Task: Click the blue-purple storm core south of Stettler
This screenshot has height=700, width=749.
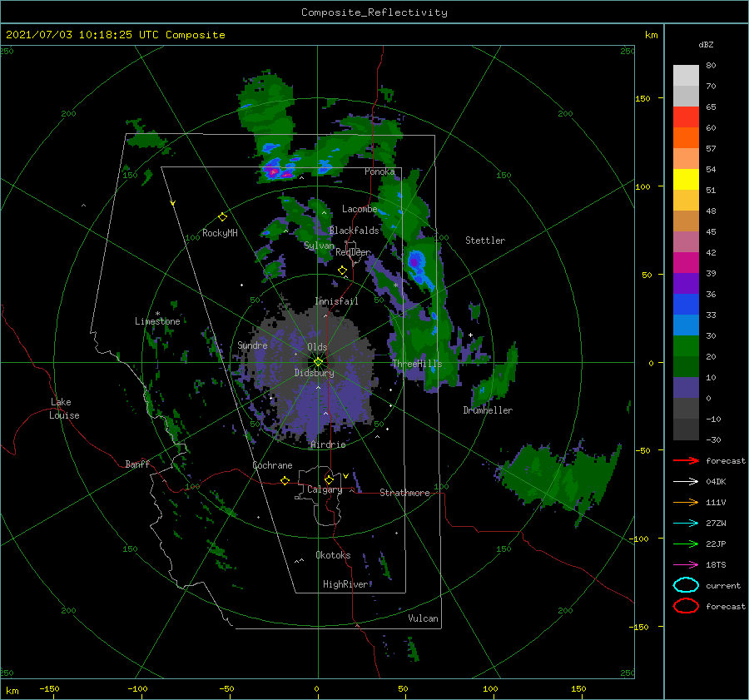Action: pyautogui.click(x=414, y=261)
